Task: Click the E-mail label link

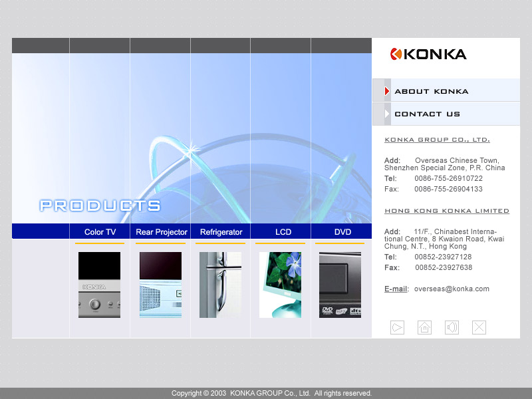Action: pos(396,289)
